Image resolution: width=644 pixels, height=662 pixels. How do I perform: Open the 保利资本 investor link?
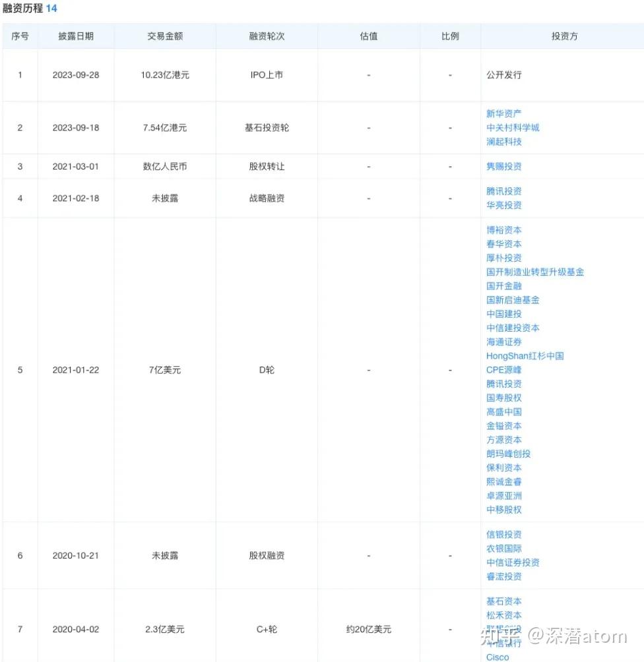503,467
